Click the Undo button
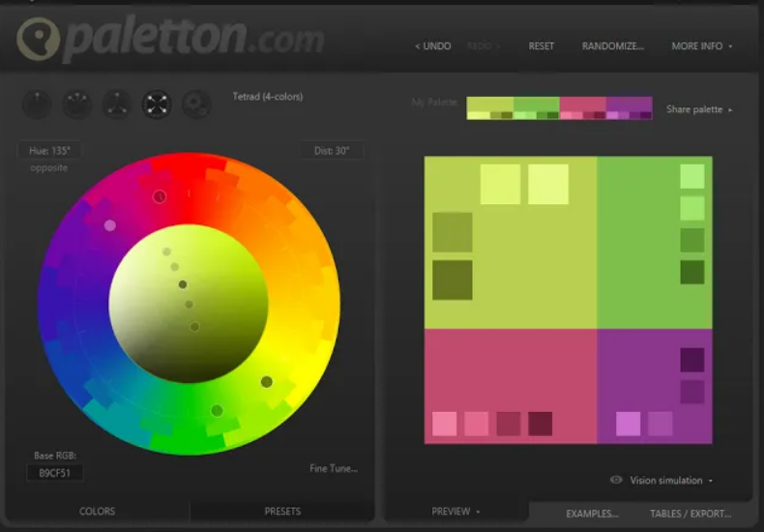Image resolution: width=764 pixels, height=532 pixels. click(x=432, y=46)
